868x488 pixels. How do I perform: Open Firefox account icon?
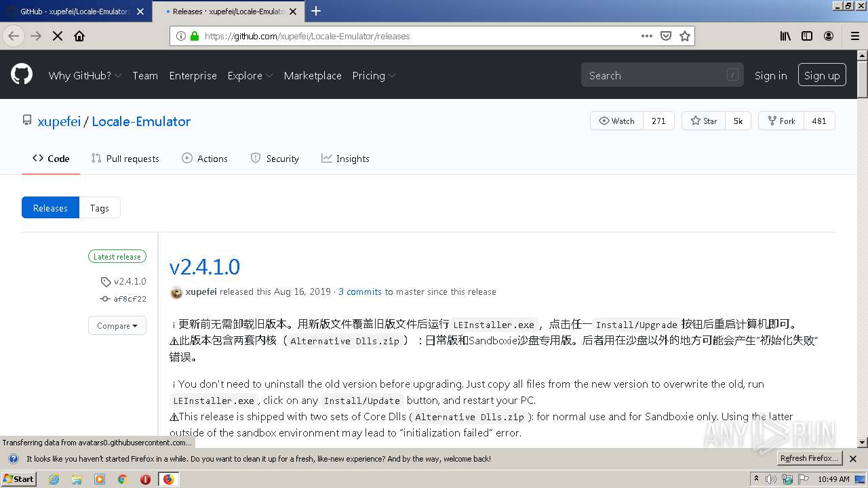(829, 36)
